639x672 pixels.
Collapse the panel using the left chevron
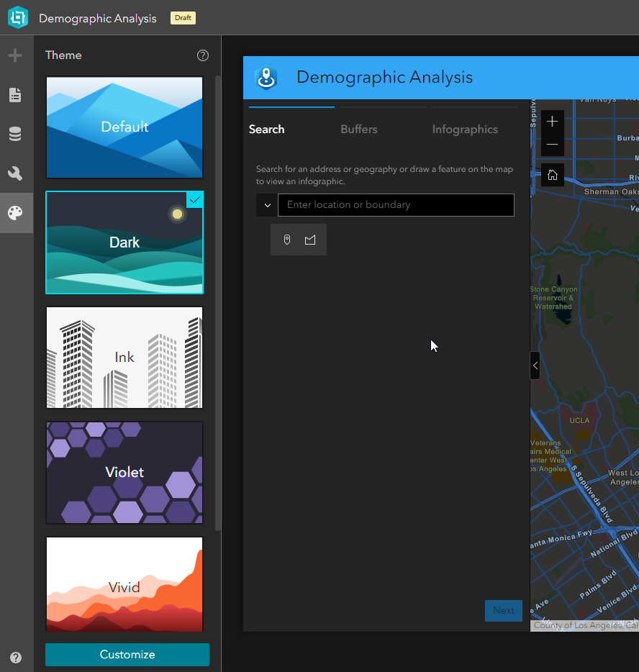[535, 365]
